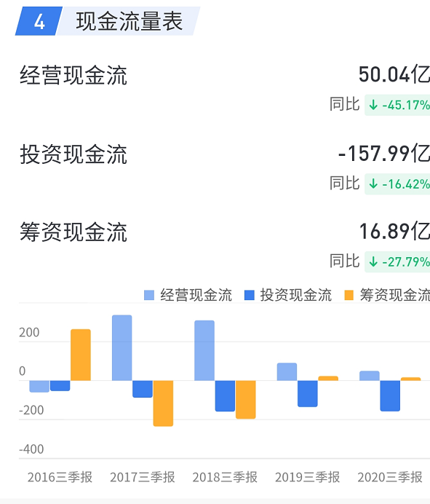Click the 50.04亿 operating cash flow value

(394, 74)
